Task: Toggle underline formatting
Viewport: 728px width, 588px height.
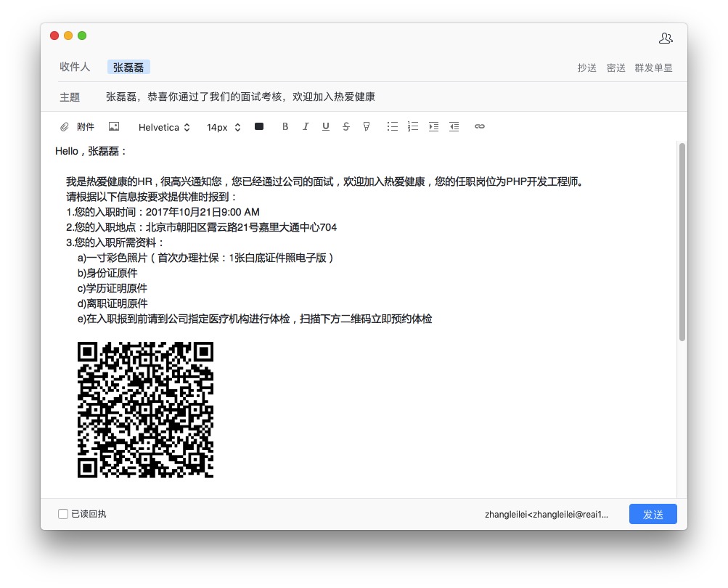Action: tap(326, 127)
